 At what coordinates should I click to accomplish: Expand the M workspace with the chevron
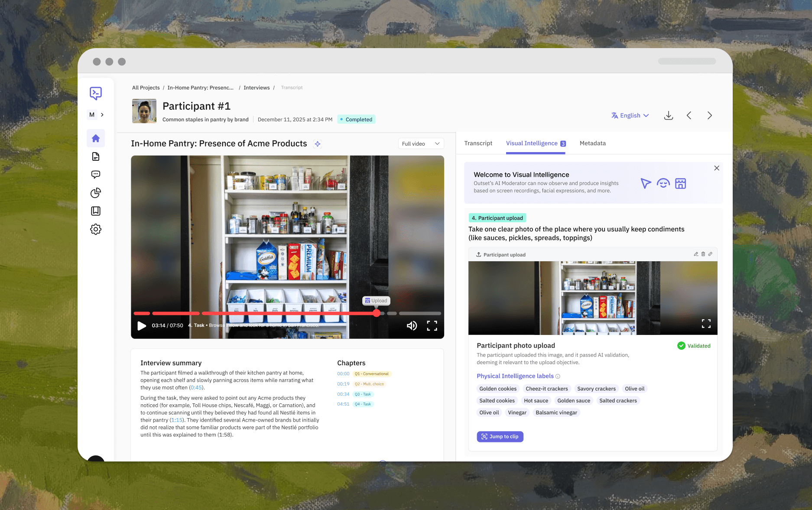click(x=102, y=114)
